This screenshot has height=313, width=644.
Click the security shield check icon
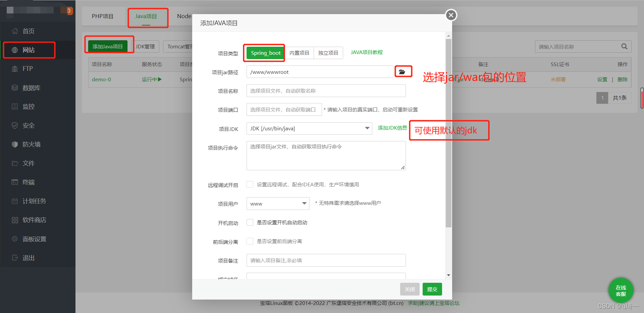[x=15, y=126]
